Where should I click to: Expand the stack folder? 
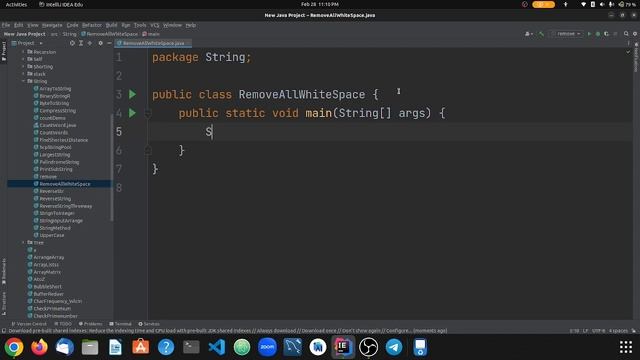tap(23, 74)
